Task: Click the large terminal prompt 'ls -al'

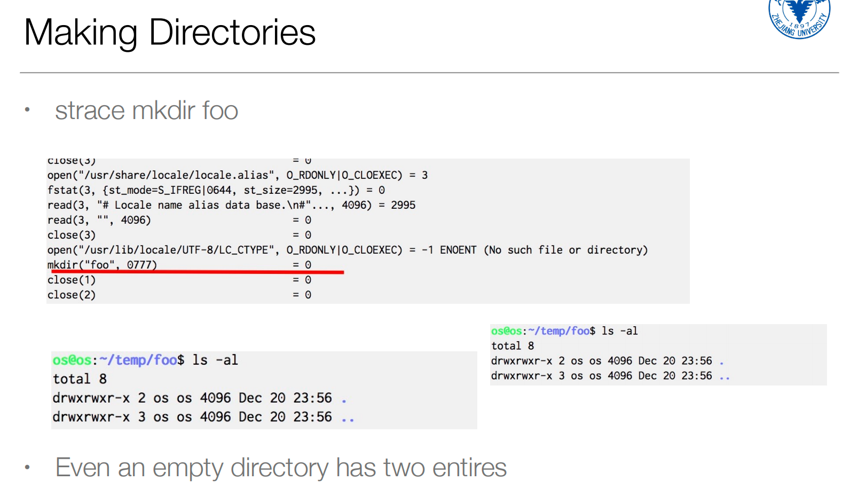Action: click(x=145, y=360)
